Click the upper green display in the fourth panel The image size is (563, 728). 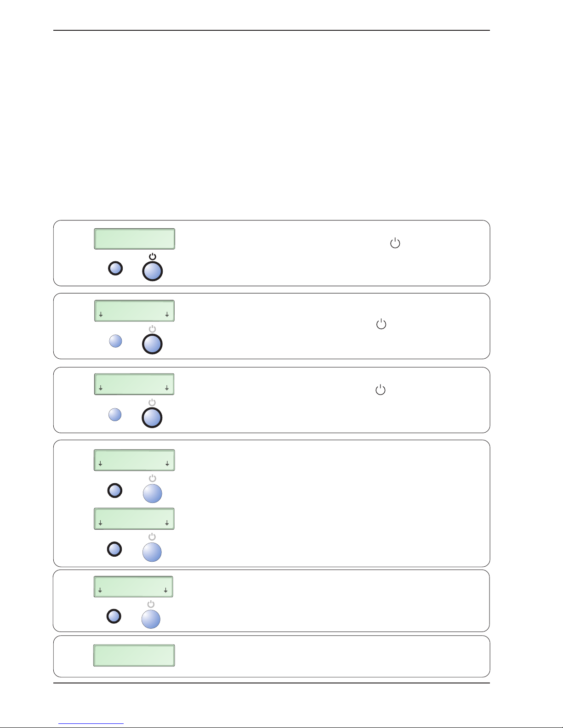[x=134, y=460]
